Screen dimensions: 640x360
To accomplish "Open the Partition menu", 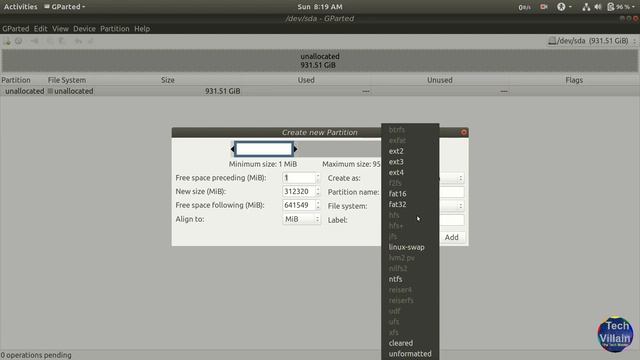I will (x=115, y=29).
